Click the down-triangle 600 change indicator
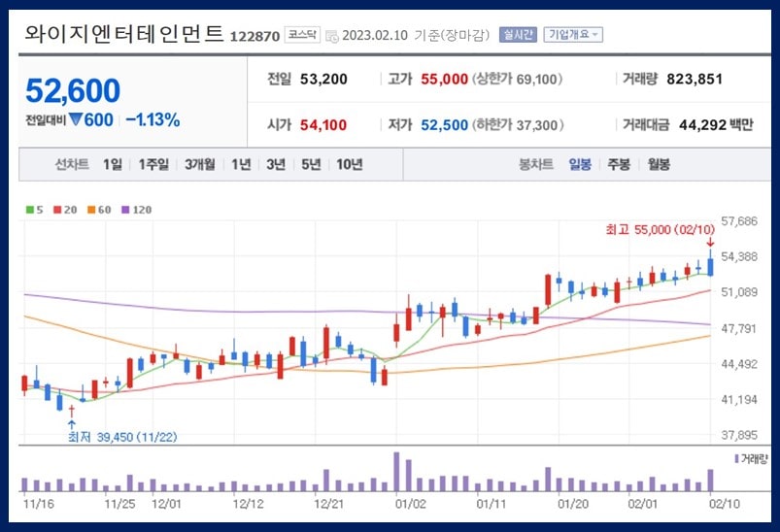This screenshot has height=532, width=780. pos(91,119)
